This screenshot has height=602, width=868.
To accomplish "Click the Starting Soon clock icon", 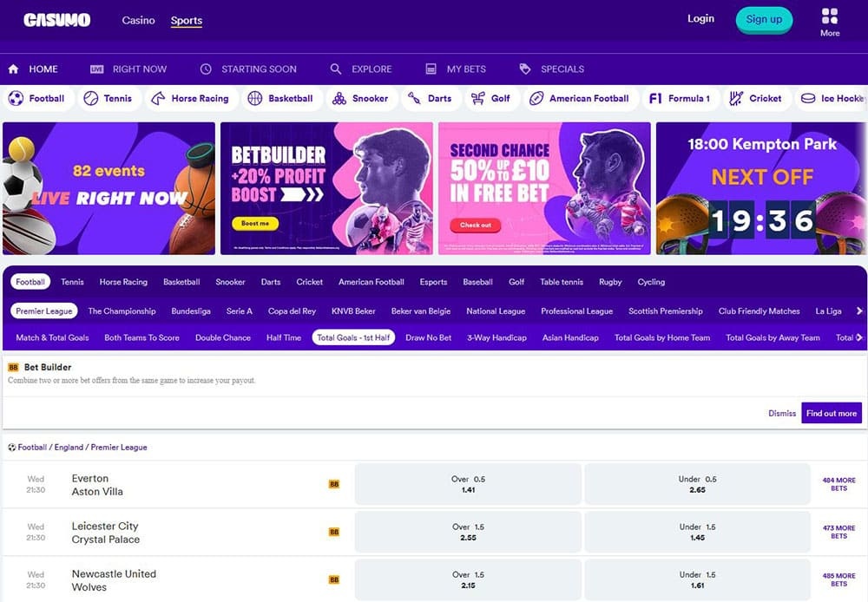I will coord(206,69).
